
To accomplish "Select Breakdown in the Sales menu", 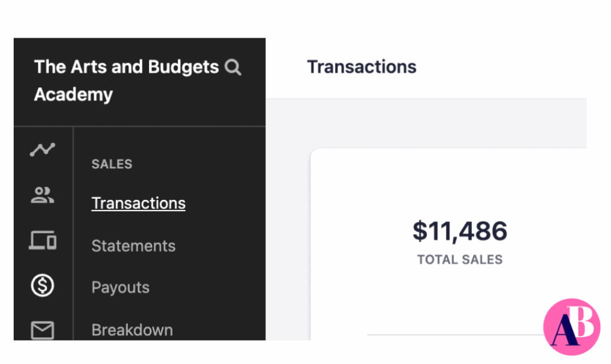I will pyautogui.click(x=132, y=330).
